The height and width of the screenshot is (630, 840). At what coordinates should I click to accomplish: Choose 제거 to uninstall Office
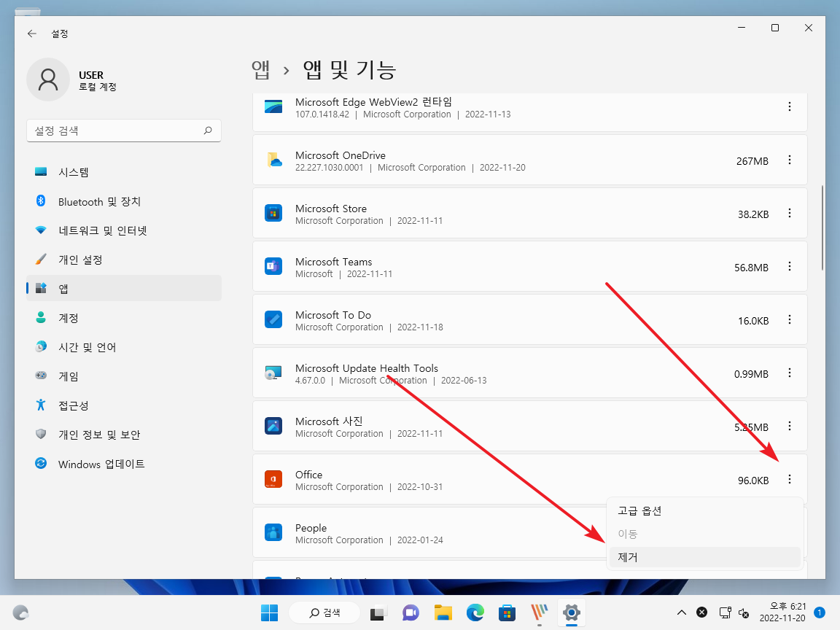pos(704,557)
